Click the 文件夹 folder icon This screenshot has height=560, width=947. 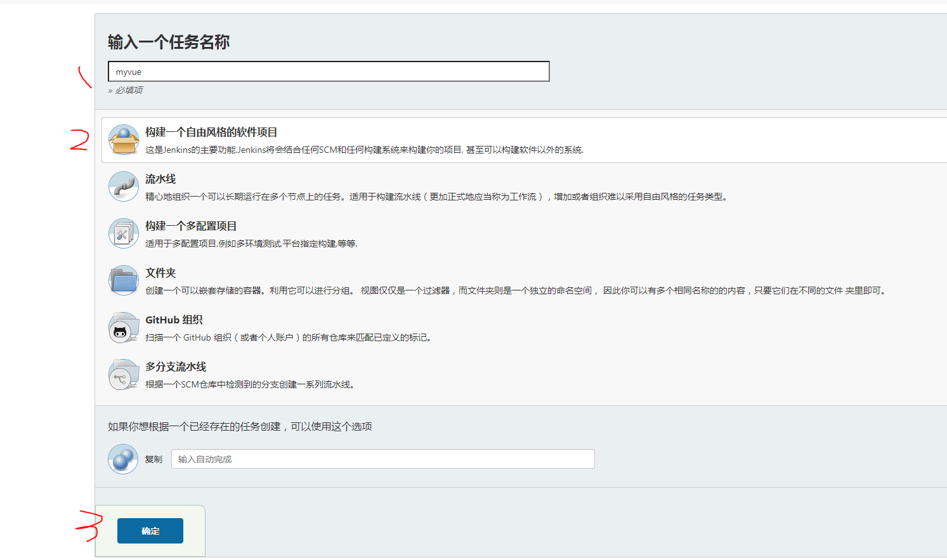pyautogui.click(x=123, y=279)
